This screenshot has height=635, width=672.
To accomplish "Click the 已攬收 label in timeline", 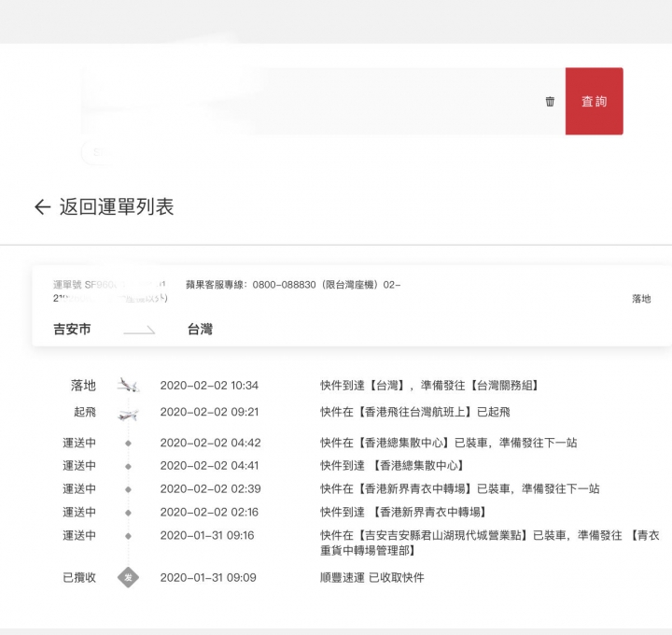I will (79, 577).
